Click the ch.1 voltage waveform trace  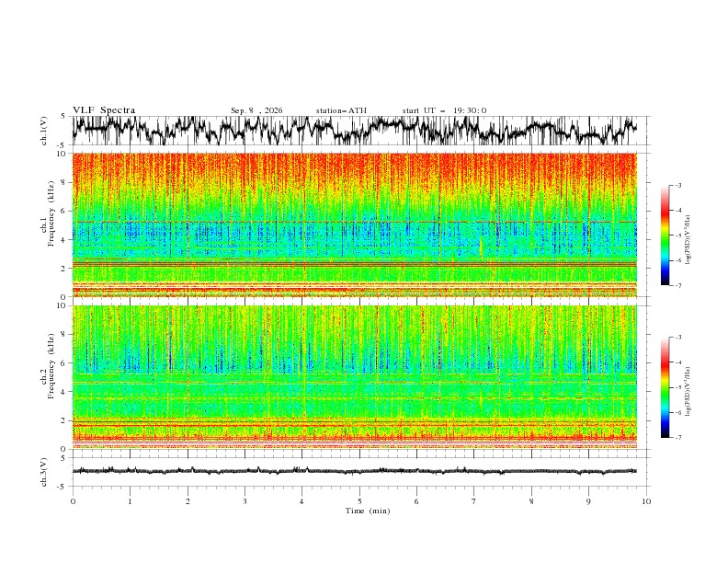click(x=354, y=131)
